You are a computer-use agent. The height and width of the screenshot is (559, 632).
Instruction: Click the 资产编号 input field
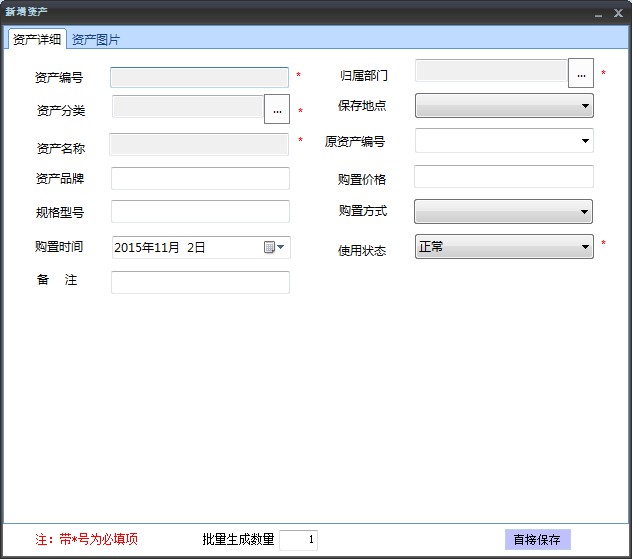pyautogui.click(x=199, y=78)
